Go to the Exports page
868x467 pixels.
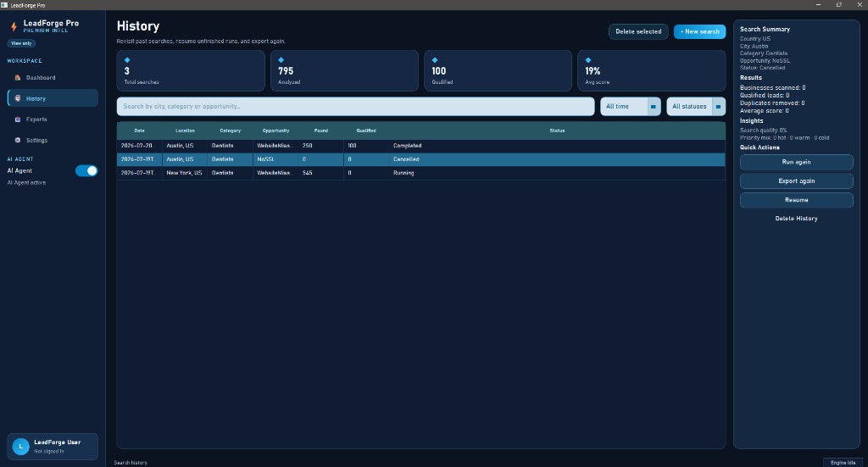(x=53, y=119)
